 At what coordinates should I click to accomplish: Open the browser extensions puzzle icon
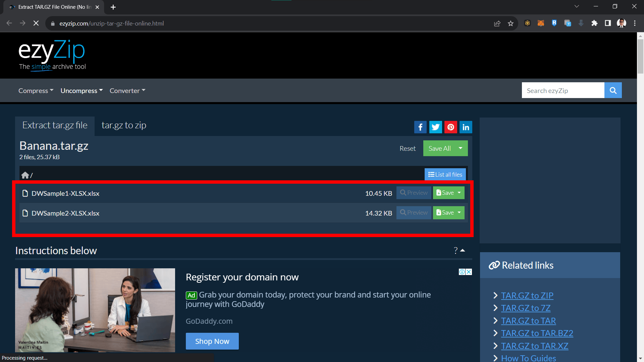tap(594, 23)
